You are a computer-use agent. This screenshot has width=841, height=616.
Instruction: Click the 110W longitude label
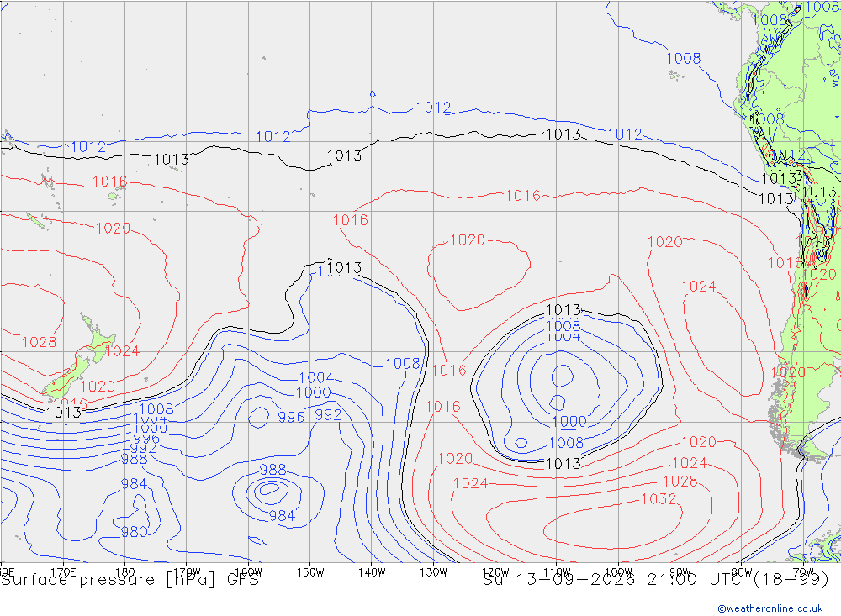point(557,572)
